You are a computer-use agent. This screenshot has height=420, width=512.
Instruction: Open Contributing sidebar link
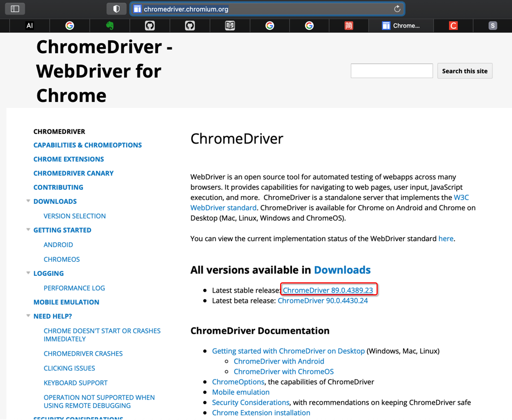coord(58,187)
